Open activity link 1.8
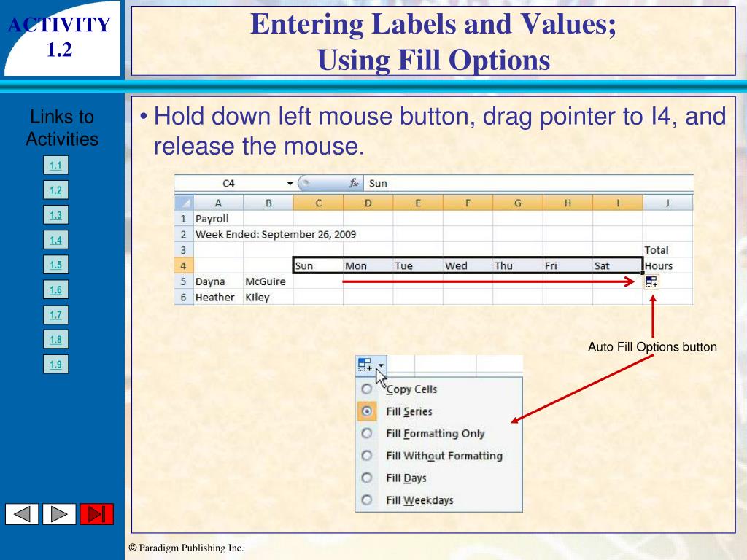The width and height of the screenshot is (747, 560). pyautogui.click(x=55, y=340)
